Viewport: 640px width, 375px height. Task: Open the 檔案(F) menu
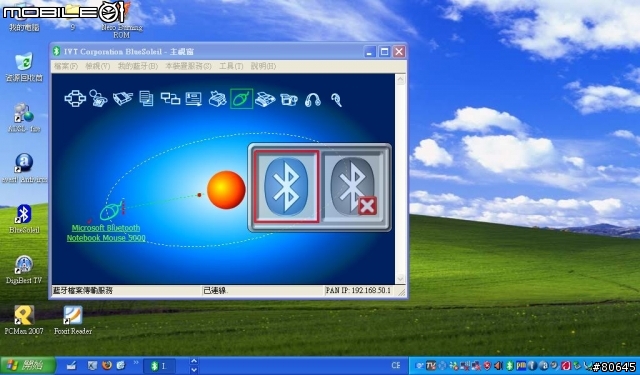click(x=66, y=66)
